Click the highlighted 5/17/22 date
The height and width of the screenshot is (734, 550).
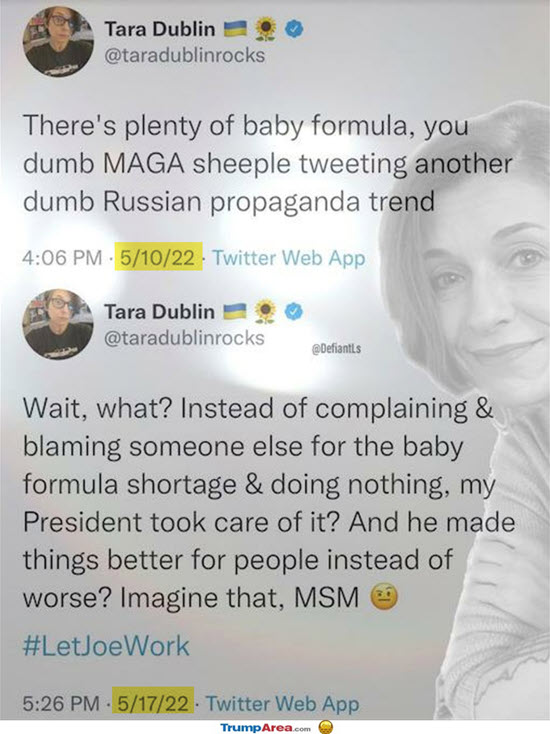point(154,703)
